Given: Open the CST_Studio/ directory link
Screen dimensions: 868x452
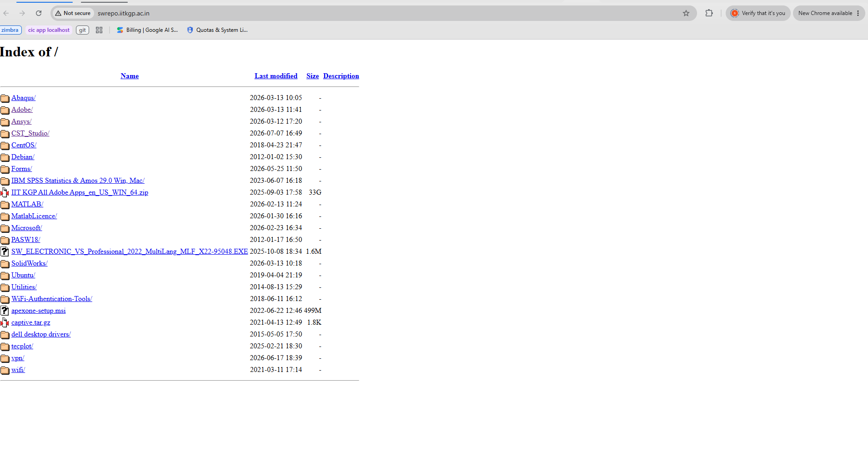Looking at the screenshot, I should click(30, 133).
